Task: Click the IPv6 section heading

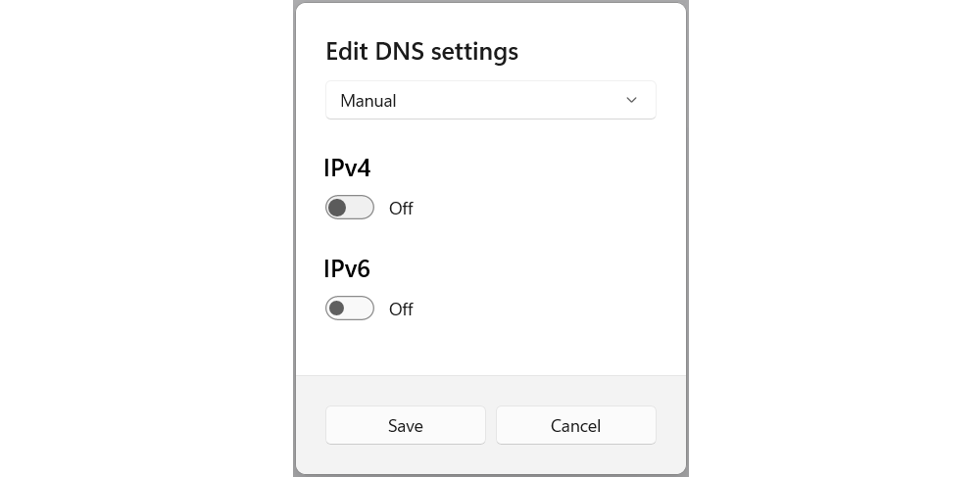Action: [x=348, y=269]
